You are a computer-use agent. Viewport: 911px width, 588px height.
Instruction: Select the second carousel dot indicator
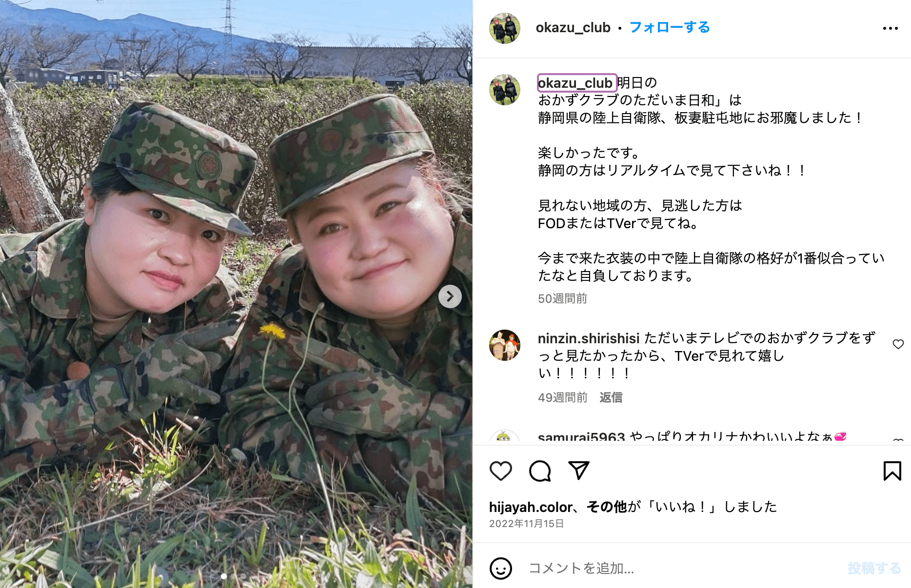(234, 576)
